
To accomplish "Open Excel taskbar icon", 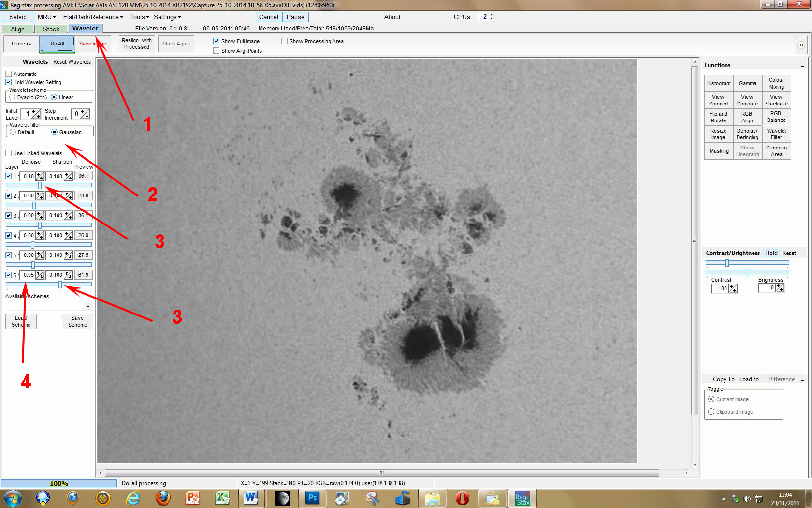I will [222, 498].
